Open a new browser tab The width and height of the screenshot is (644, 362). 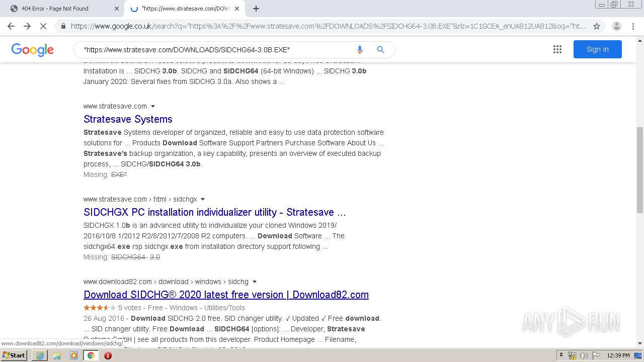(256, 9)
